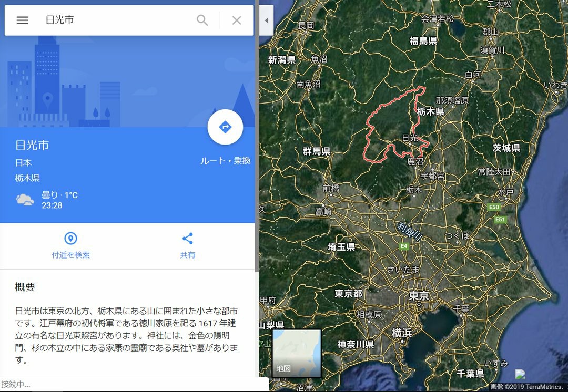Select the 付近を検索 nearby search icon
The image size is (568, 392).
tap(70, 239)
